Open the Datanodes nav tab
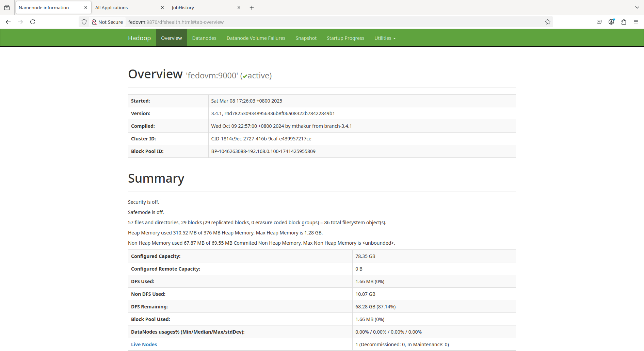 tap(204, 38)
